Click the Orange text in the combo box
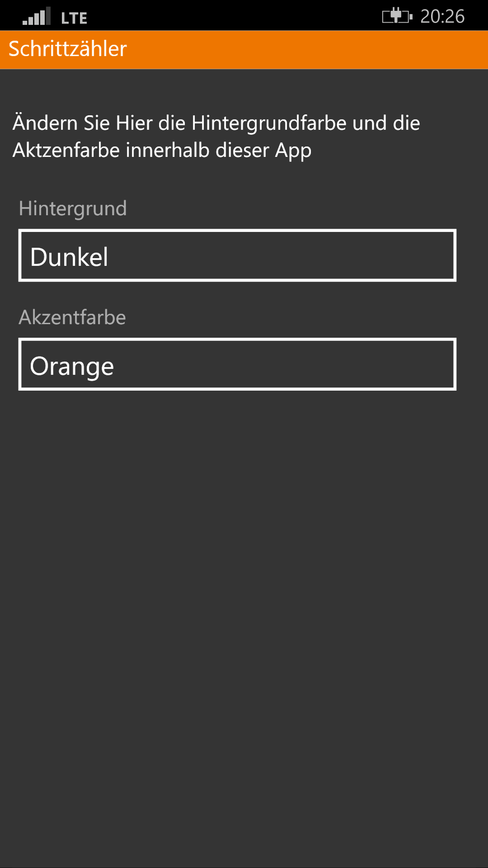The image size is (488, 868). click(x=72, y=366)
